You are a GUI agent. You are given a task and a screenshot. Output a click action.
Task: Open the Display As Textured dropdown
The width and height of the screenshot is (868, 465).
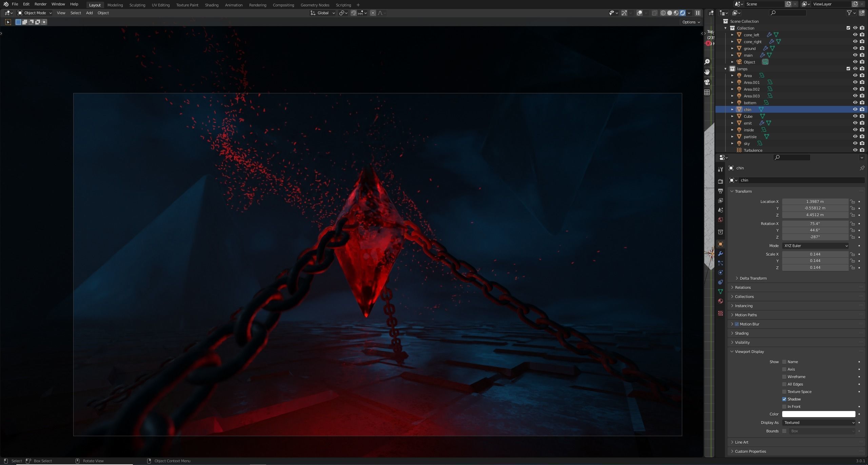click(x=819, y=423)
